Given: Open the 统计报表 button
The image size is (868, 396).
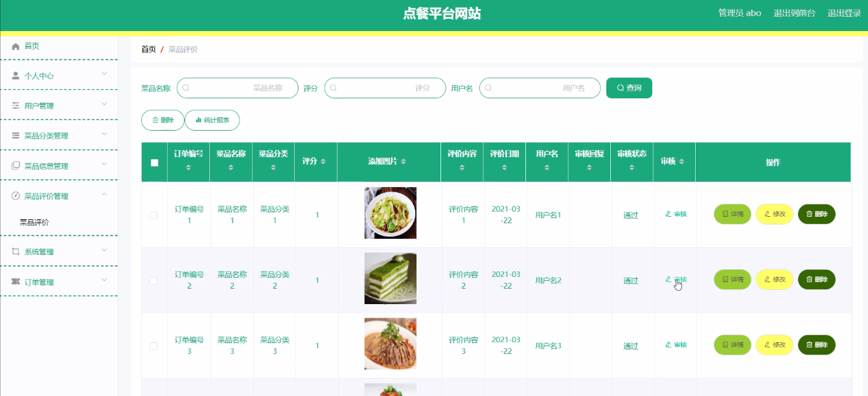Looking at the screenshot, I should pos(212,120).
